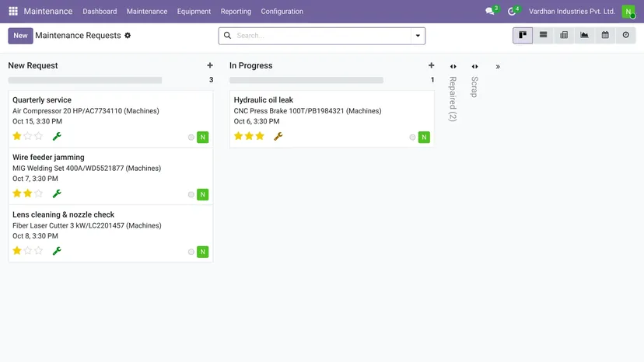Click Vardhan Industries Pvt. Ltd. company name
The width and height of the screenshot is (644, 362).
point(572,12)
